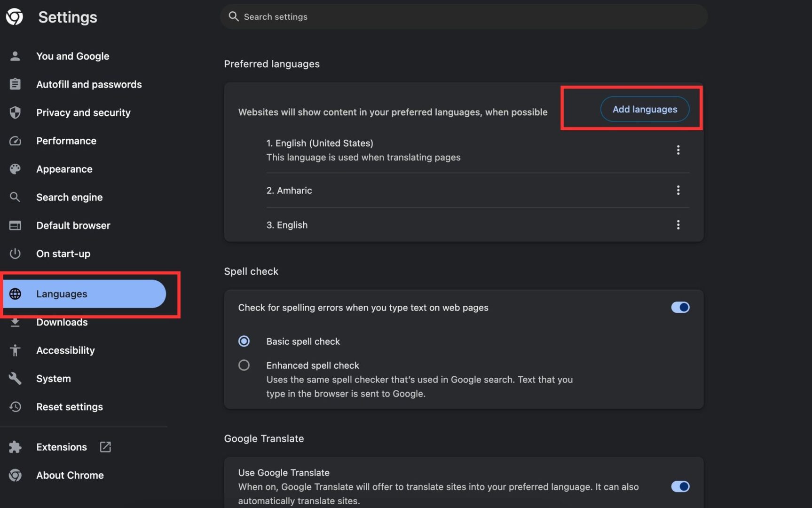Choose Basic spell check

(244, 341)
